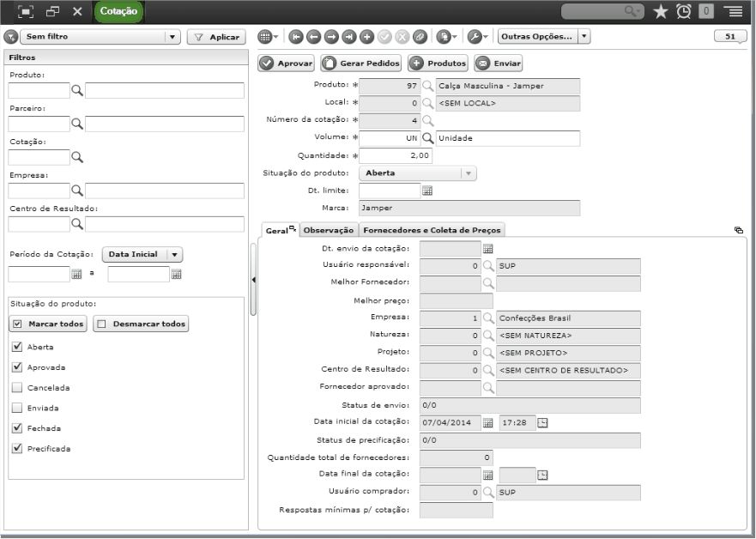Screen dimensions: 756x539
Task: Go to the next record
Action: pyautogui.click(x=331, y=37)
